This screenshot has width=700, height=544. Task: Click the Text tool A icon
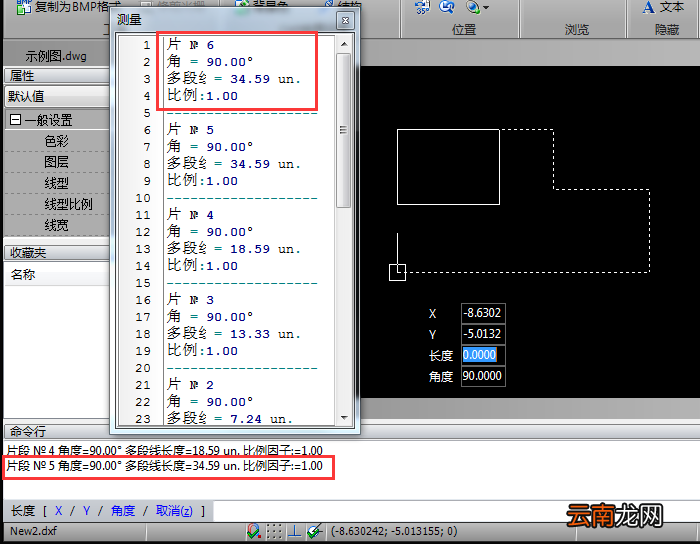pos(648,6)
